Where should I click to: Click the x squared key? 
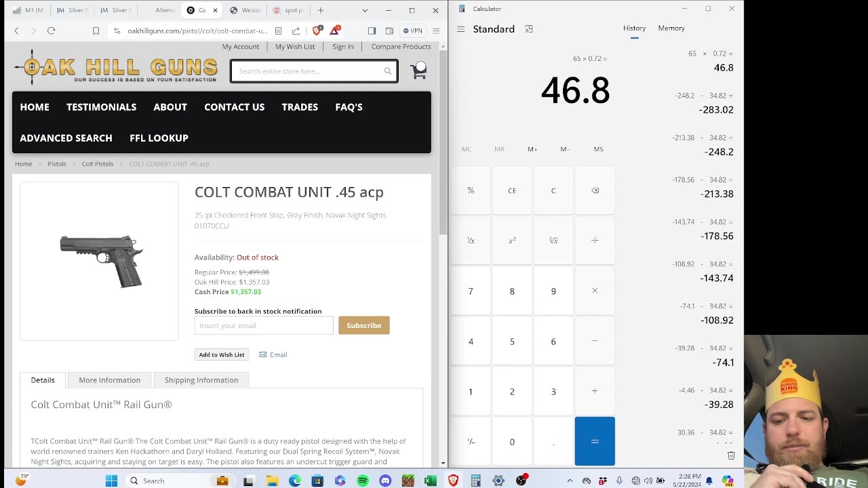[512, 241]
